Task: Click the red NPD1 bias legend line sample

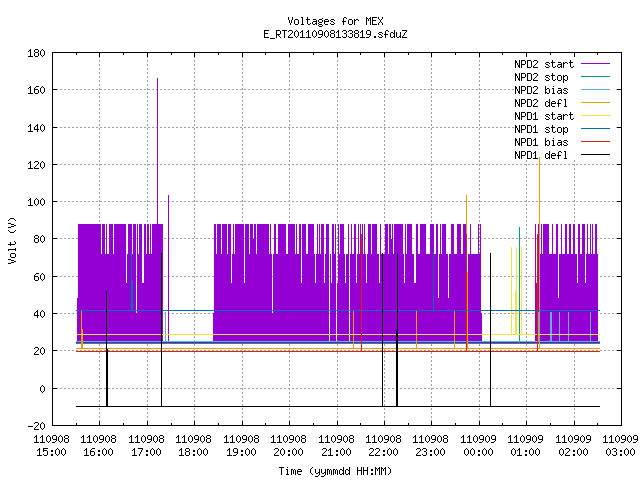Action: [x=595, y=142]
